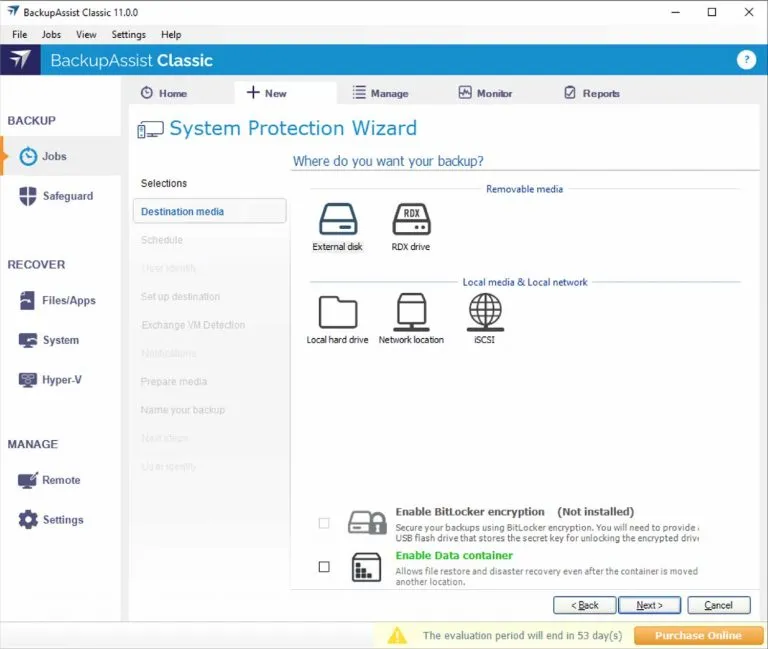Click the evaluation warning triangle icon
Viewport: 768px width, 649px height.
[x=397, y=635]
